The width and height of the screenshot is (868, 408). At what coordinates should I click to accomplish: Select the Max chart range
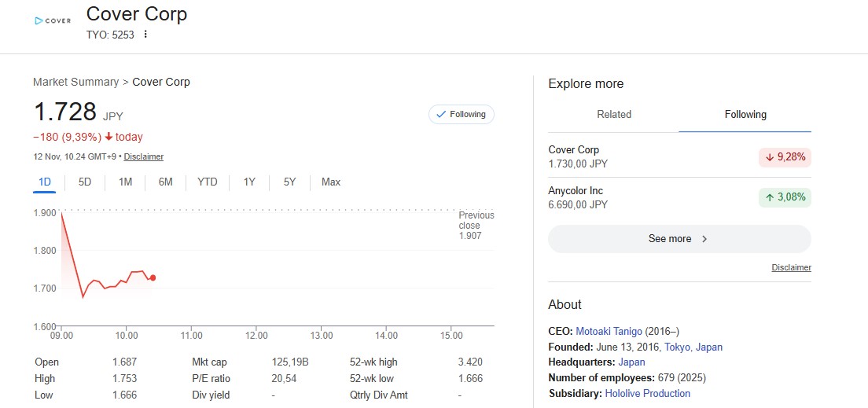[x=331, y=182]
